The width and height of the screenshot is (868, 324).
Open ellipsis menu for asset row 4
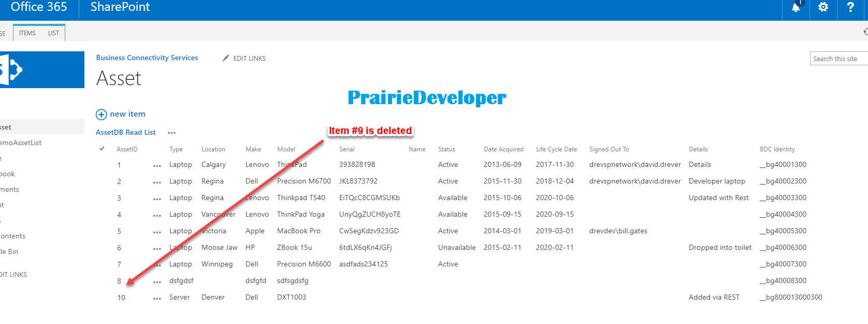click(157, 216)
